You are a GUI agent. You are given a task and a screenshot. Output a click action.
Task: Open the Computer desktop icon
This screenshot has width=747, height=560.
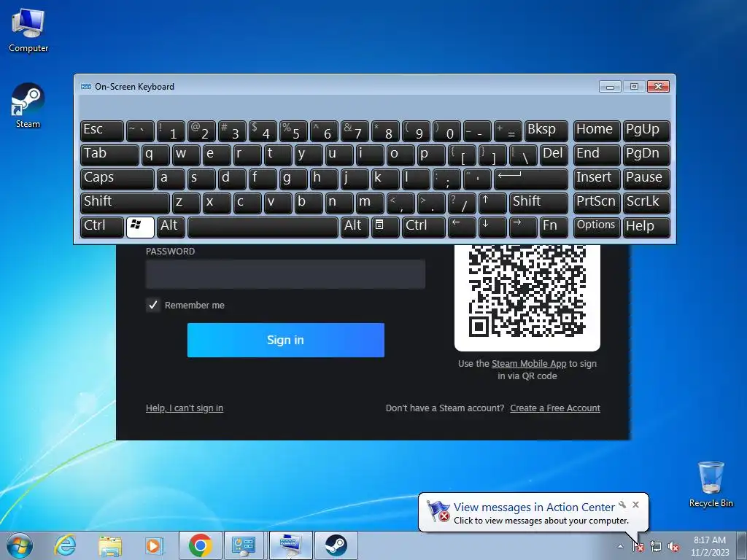(x=28, y=30)
